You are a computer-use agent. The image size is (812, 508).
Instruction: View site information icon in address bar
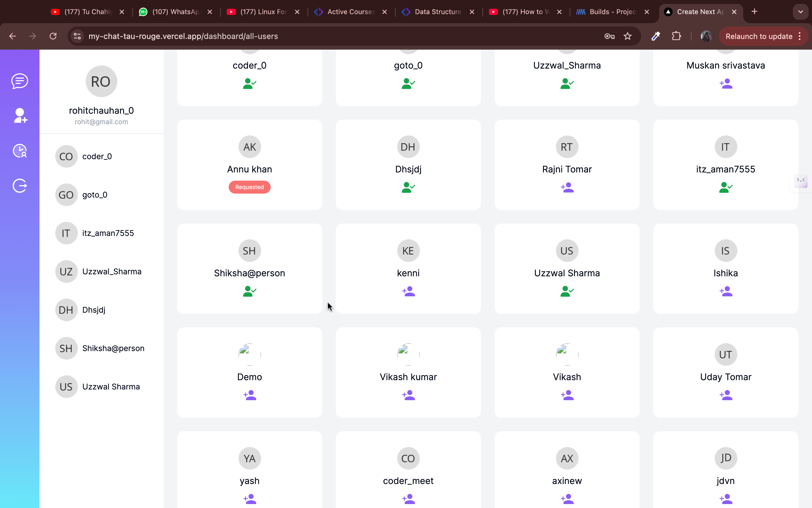[78, 36]
